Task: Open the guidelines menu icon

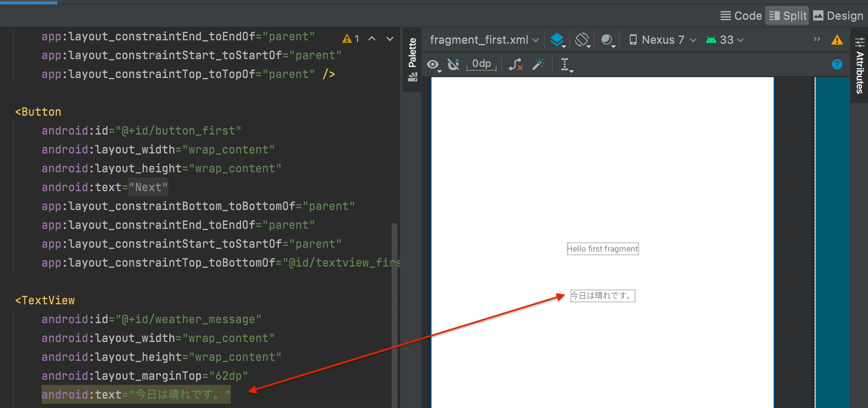Action: click(566, 65)
